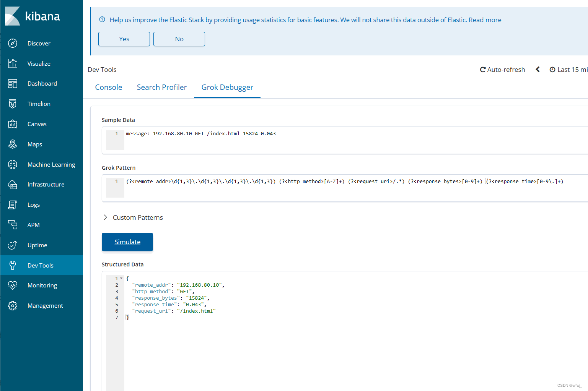The image size is (588, 391).
Task: Open Management gear icon
Action: [x=13, y=305]
